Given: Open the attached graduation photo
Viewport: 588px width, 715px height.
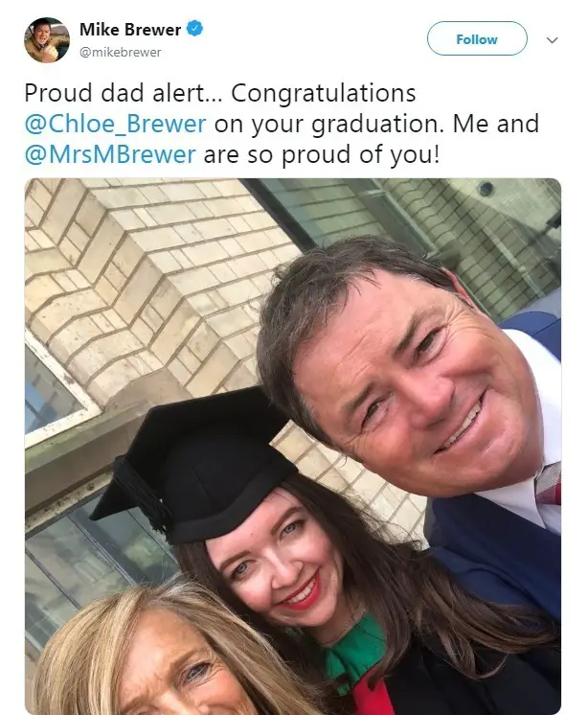Looking at the screenshot, I should coord(293,447).
